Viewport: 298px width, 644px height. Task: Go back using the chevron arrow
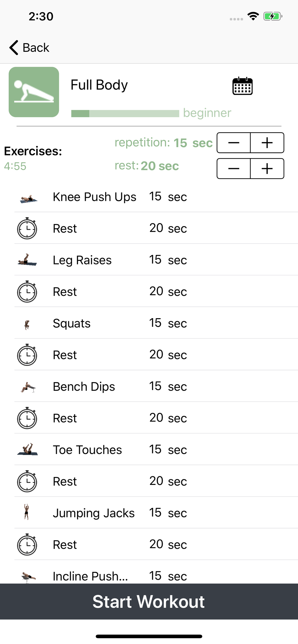(x=14, y=48)
